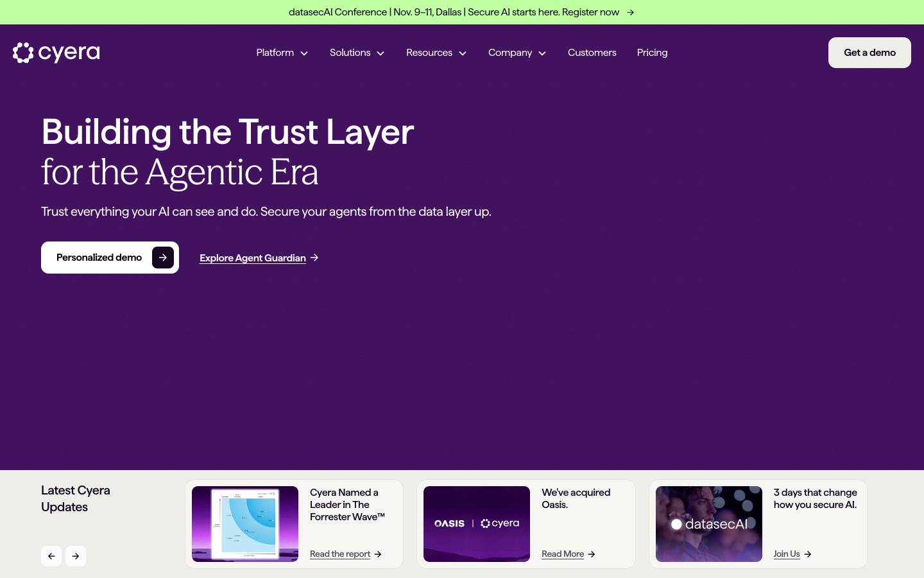
Task: Expand the Platform menu chevron
Action: click(304, 53)
